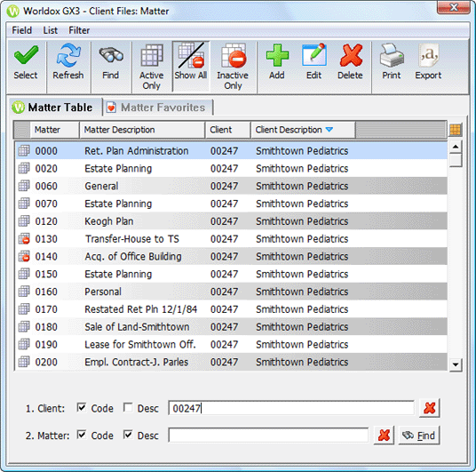Image resolution: width=476 pixels, height=472 pixels.
Task: Uncheck the Client Code checkbox
Action: click(82, 407)
